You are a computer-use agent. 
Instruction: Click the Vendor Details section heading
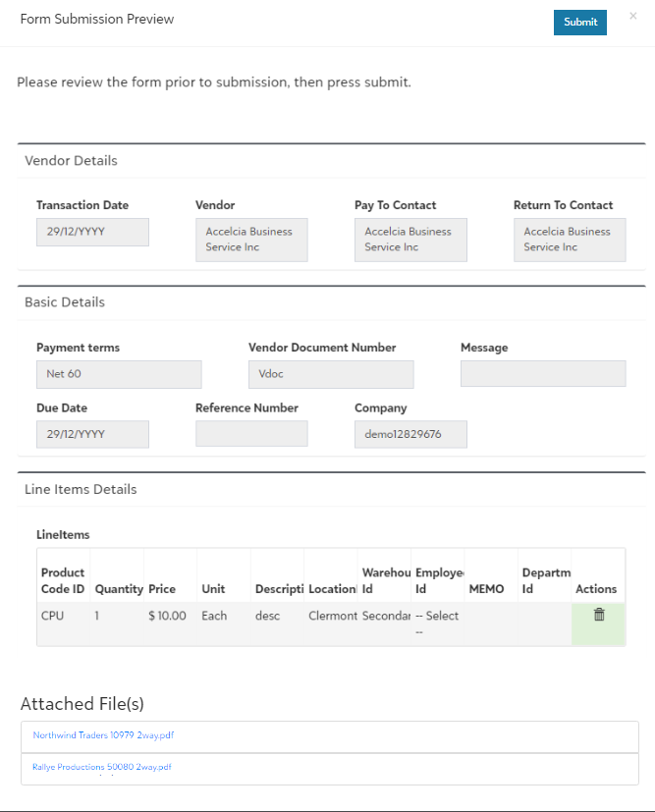(71, 161)
